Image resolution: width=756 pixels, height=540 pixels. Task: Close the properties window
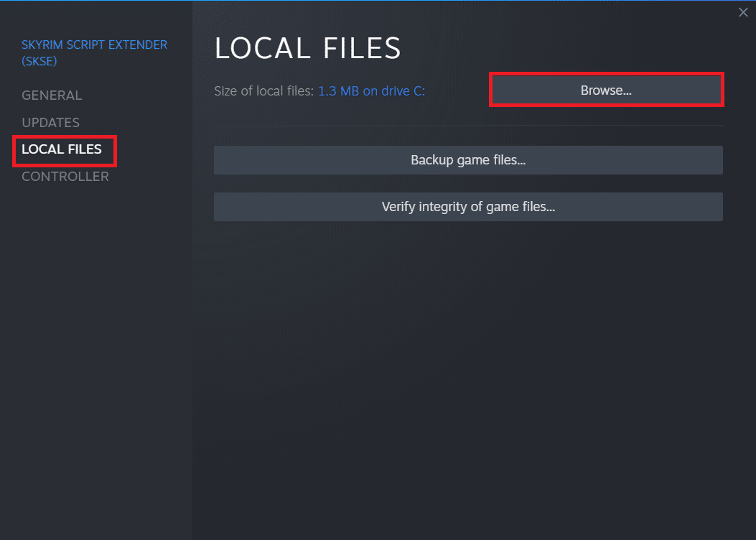743,12
